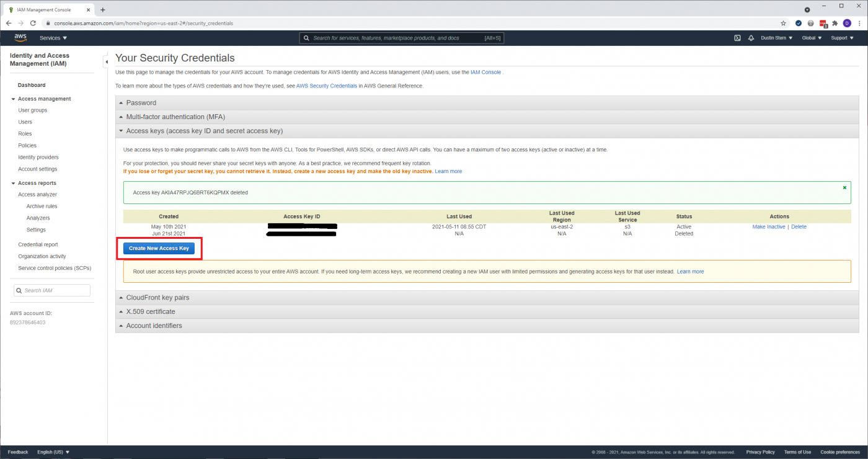Open the Support menu
The height and width of the screenshot is (459, 868).
coord(841,38)
